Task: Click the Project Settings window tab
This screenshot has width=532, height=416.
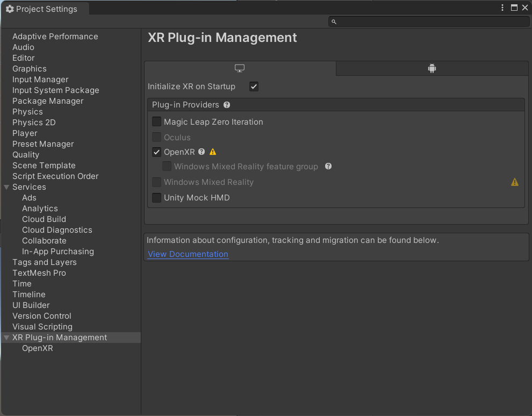Action: point(45,9)
